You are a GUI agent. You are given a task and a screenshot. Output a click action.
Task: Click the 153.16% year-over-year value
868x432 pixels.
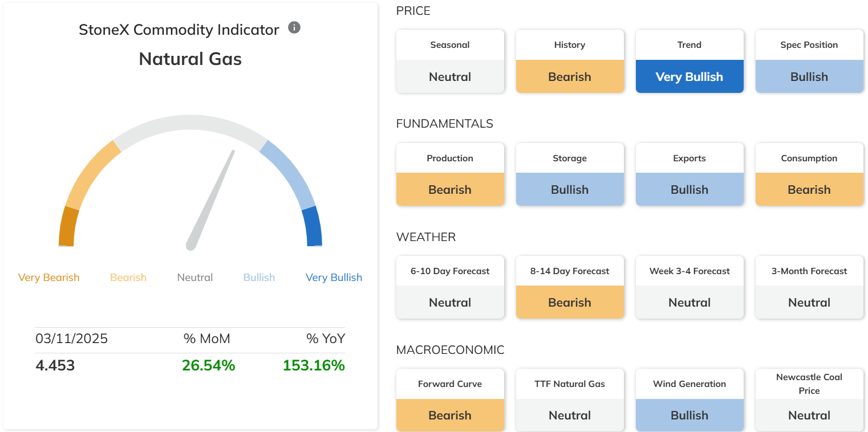coord(314,365)
